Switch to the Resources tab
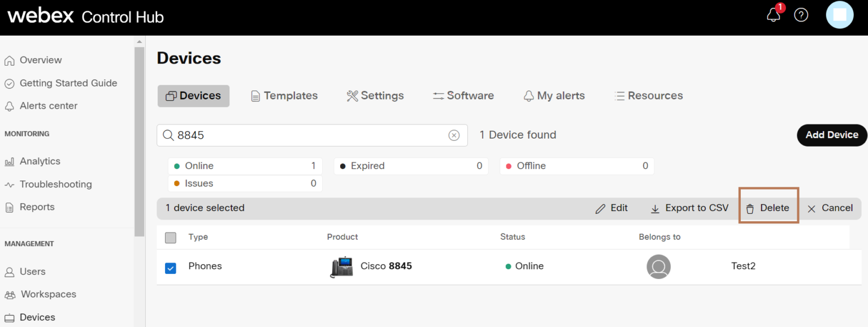This screenshot has width=868, height=327. 649,96
